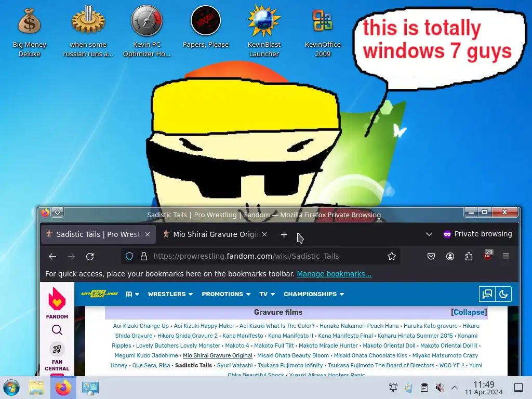Click the taskbar icon right of Firefox
532x399 pixels.
(x=90, y=388)
